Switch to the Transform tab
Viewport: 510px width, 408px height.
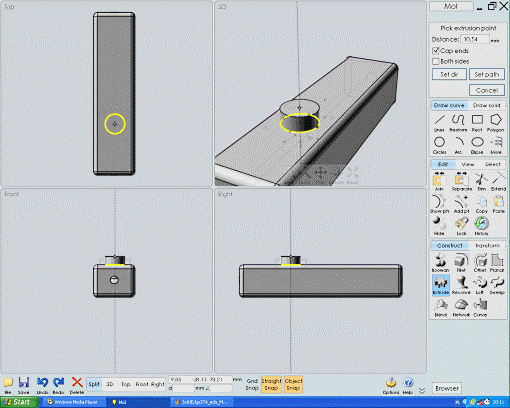pyautogui.click(x=488, y=246)
